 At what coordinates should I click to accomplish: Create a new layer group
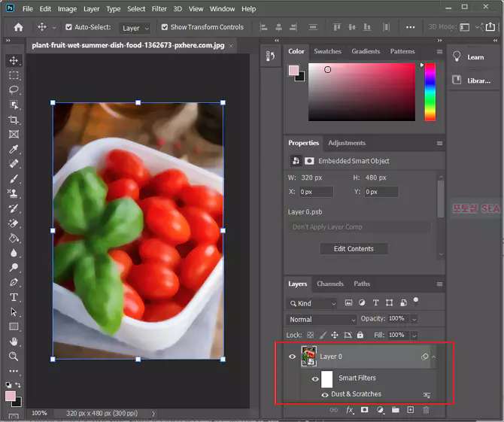(396, 410)
